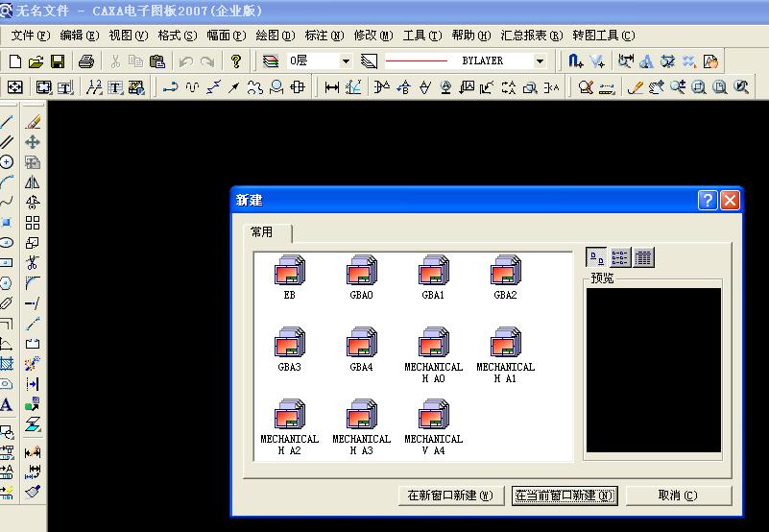Select the Circle drawing tool
Viewport: 769px width, 532px height.
tap(7, 161)
